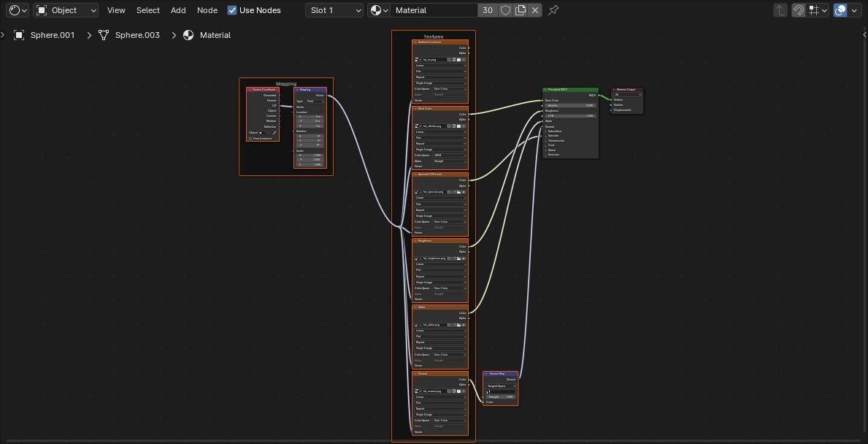The image size is (868, 444).
Task: Click the tid_roughness.png image name field
Action: coord(434,259)
